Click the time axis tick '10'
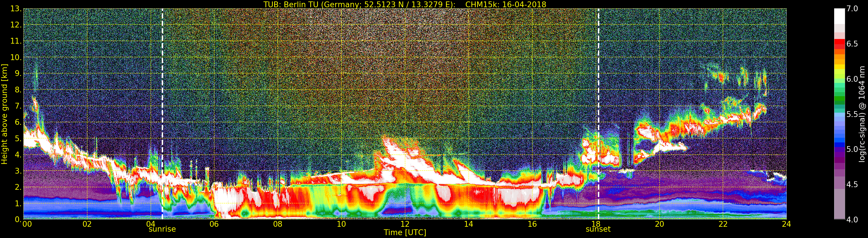Screen dimensions: 868x238 [x=341, y=224]
